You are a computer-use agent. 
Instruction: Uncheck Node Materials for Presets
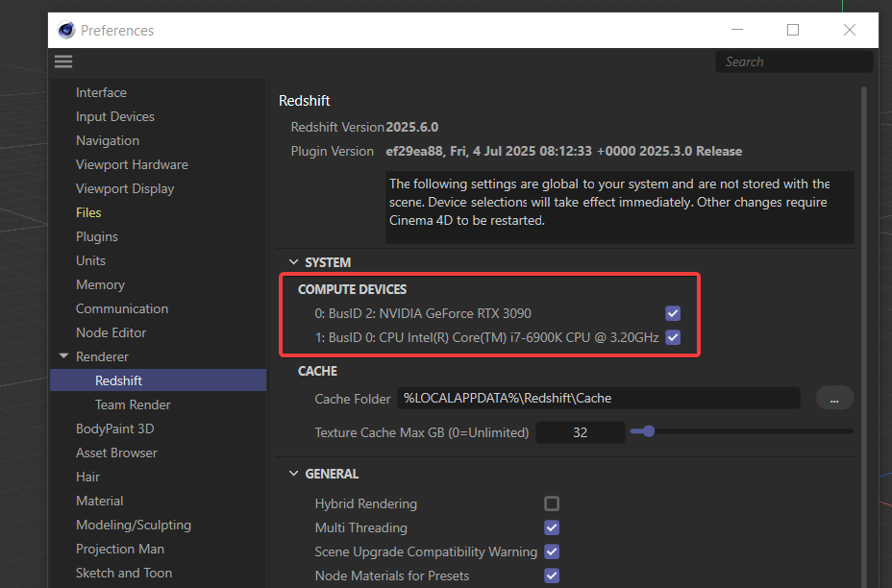pos(552,576)
